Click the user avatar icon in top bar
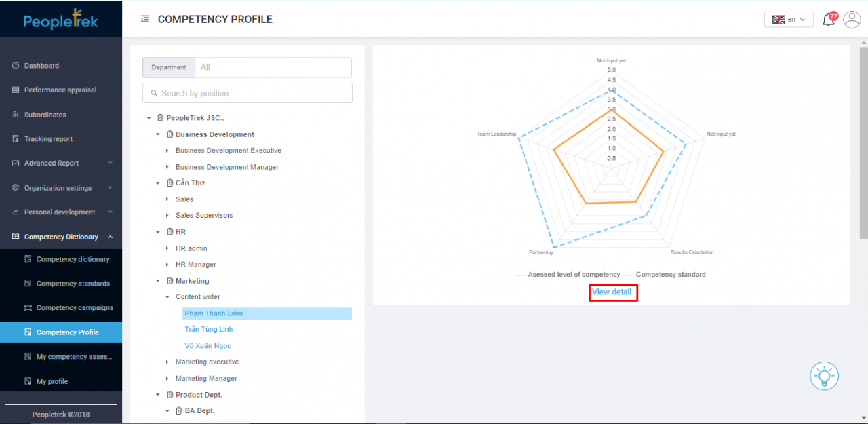Viewport: 868px width, 424px height. 852,19
